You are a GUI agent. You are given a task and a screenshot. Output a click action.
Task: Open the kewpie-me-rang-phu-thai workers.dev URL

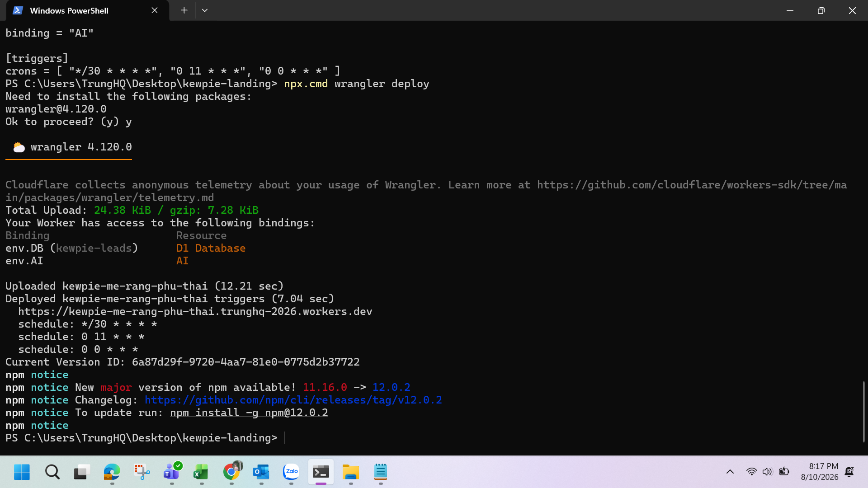point(195,312)
